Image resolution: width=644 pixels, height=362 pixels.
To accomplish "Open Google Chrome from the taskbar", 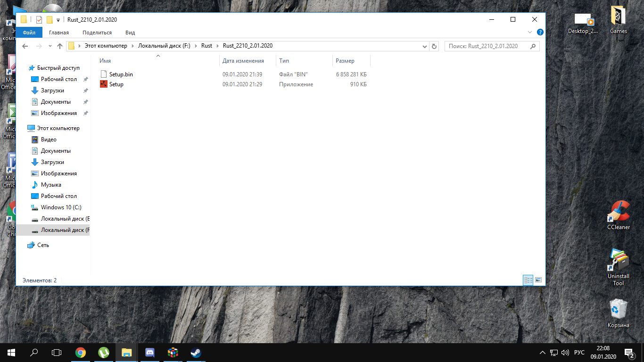I will tap(81, 353).
